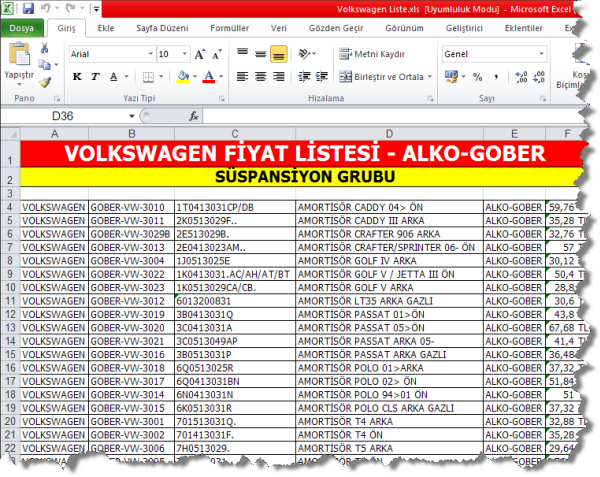
Task: Select row 10 header
Action: coord(10,287)
